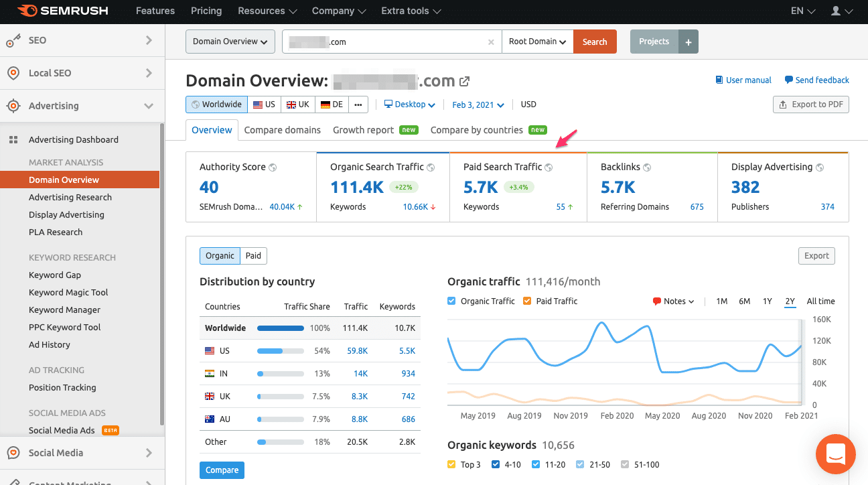The width and height of the screenshot is (868, 485).
Task: Click the Send feedback chat icon
Action: (x=789, y=80)
